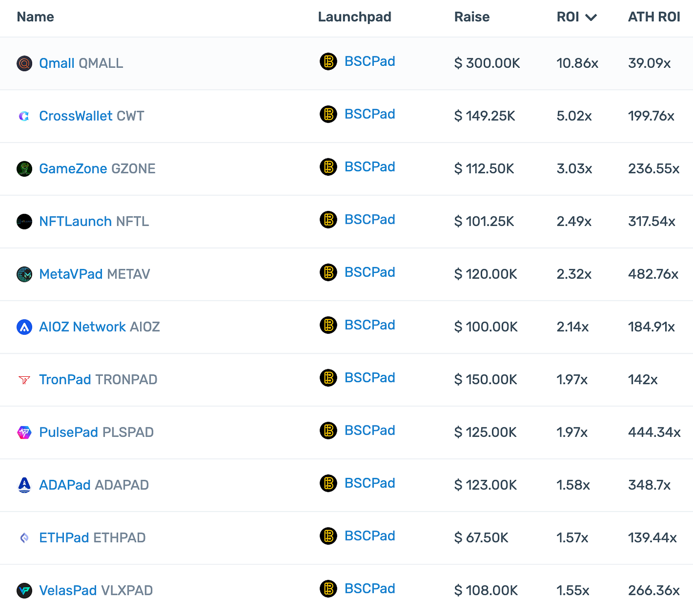Click the PulsePad token logo icon
The image size is (693, 616).
(x=24, y=432)
